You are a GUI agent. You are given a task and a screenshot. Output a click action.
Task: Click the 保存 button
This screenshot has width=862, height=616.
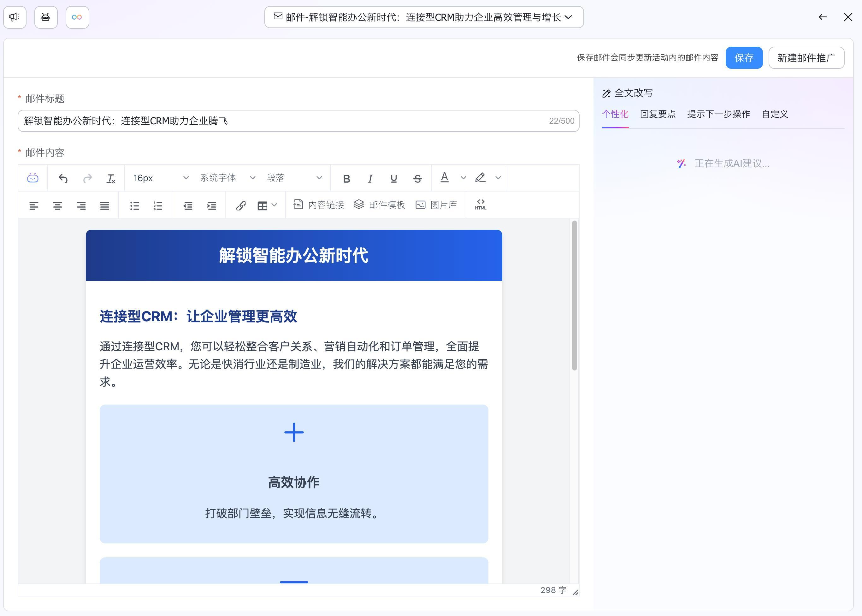[744, 58]
